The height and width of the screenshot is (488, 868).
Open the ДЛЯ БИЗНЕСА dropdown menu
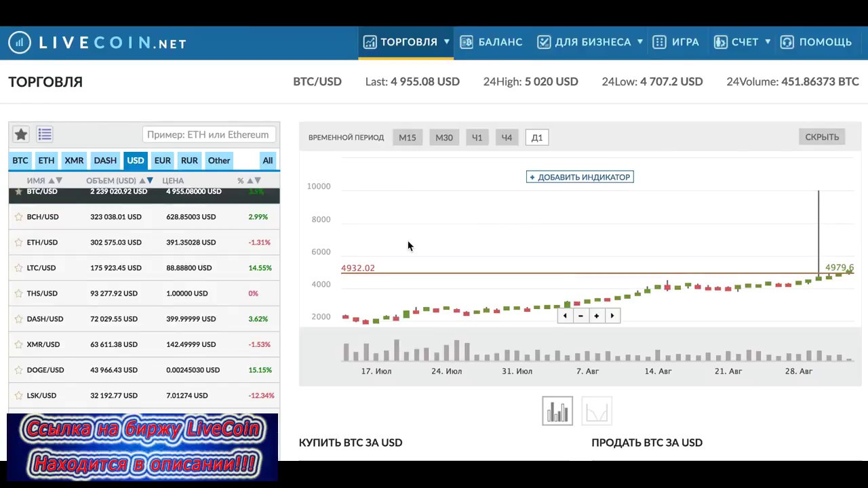[590, 42]
